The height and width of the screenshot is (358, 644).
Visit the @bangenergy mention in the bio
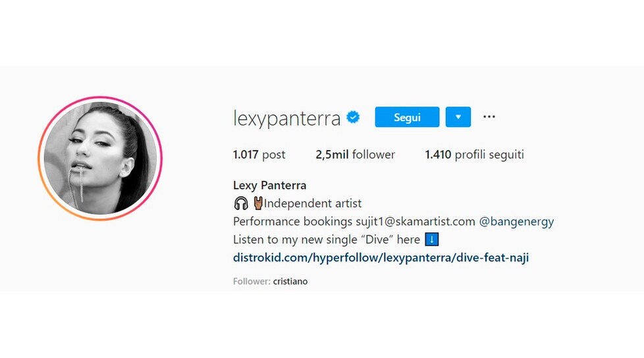point(516,222)
